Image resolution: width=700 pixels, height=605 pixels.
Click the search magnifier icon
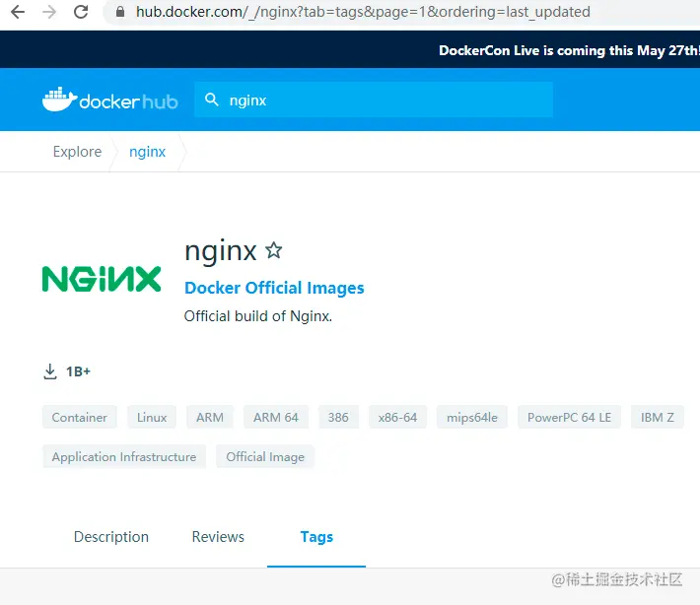click(212, 100)
